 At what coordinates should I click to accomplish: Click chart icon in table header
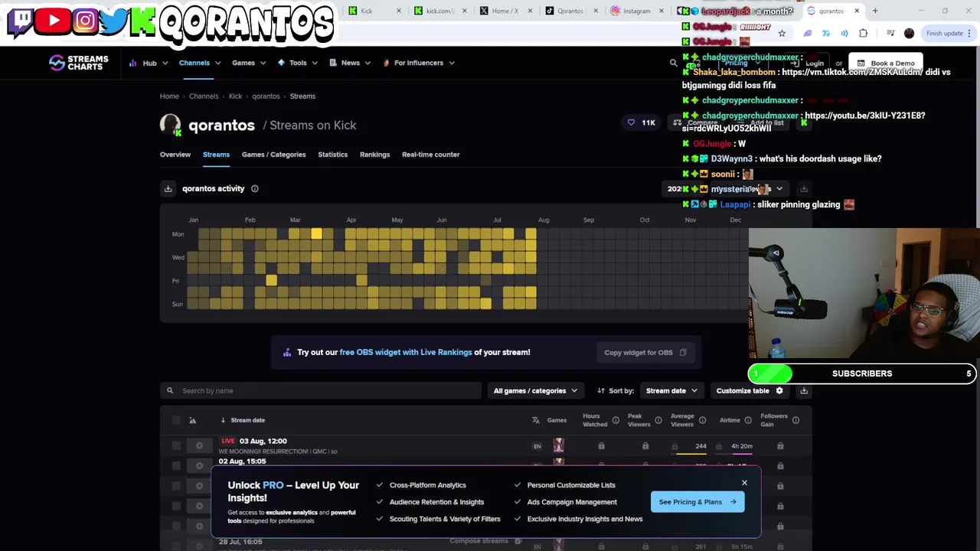192,420
